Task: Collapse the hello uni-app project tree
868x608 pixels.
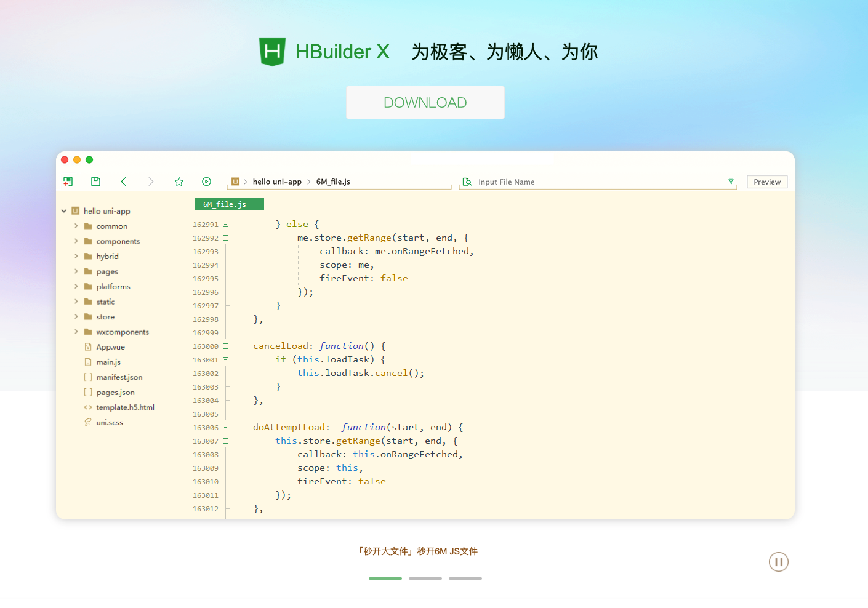Action: pyautogui.click(x=63, y=210)
